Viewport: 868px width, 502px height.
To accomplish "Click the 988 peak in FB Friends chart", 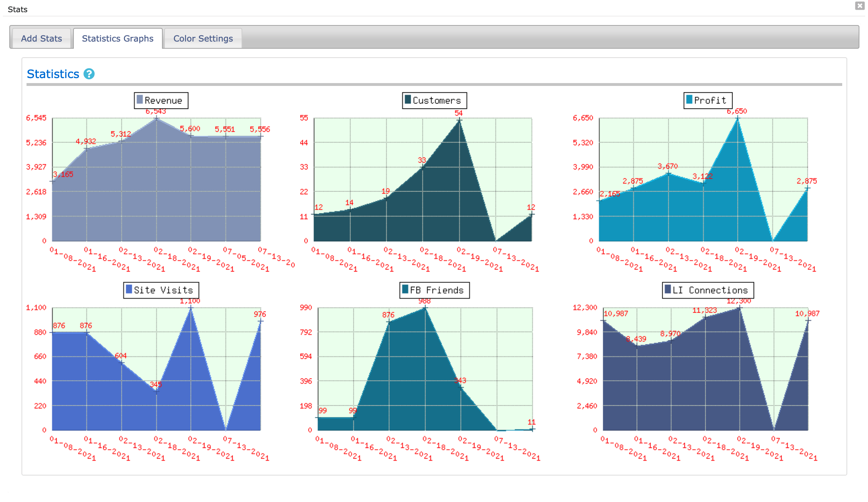I will click(x=425, y=308).
